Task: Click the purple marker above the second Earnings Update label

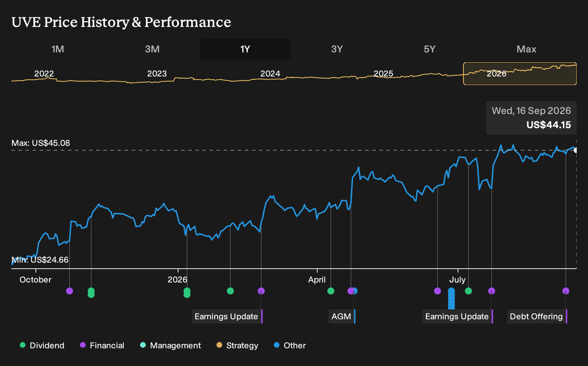Action: 491,291
